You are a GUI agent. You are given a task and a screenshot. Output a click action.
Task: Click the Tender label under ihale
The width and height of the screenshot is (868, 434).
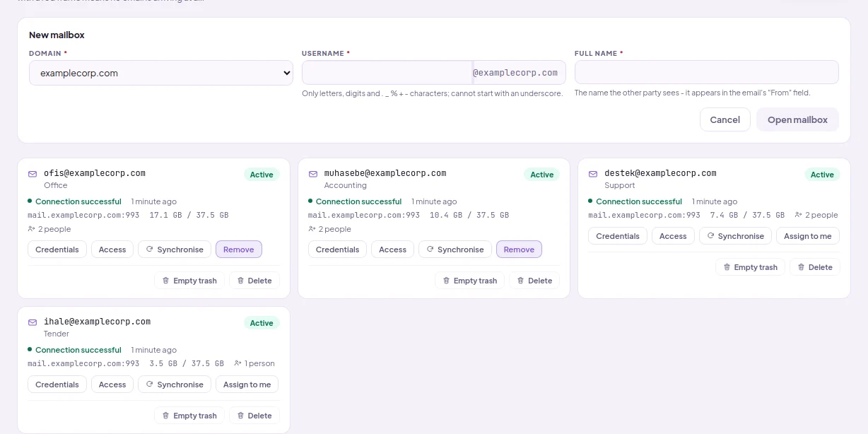point(57,334)
